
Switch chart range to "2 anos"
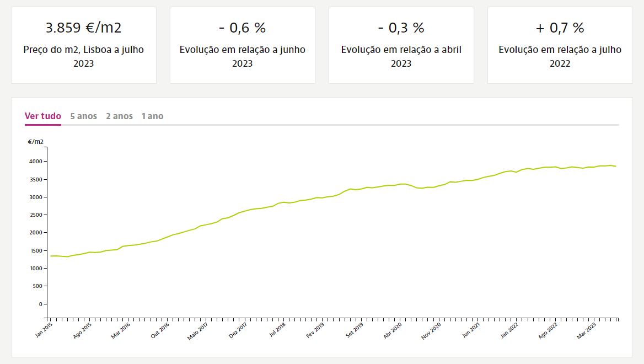pos(119,116)
